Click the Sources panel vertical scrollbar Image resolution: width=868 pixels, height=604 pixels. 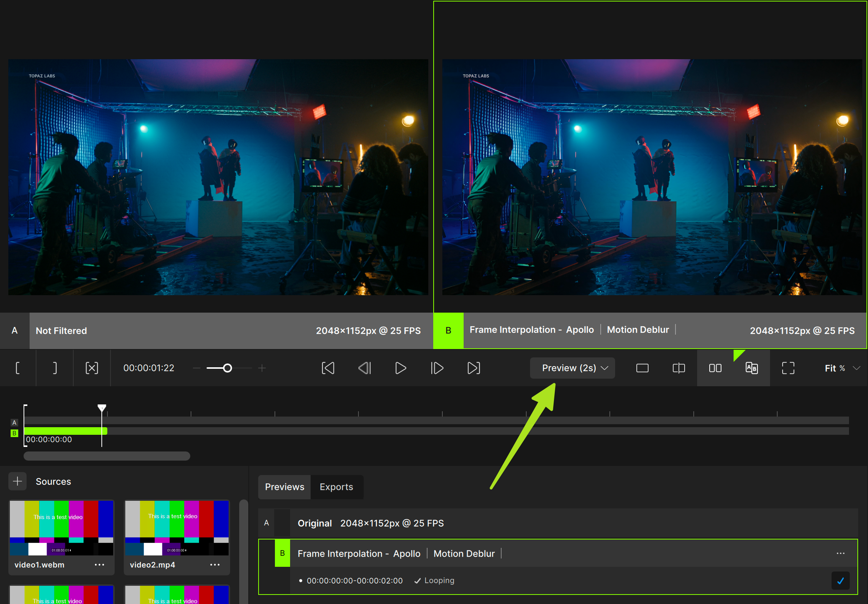pyautogui.click(x=244, y=552)
